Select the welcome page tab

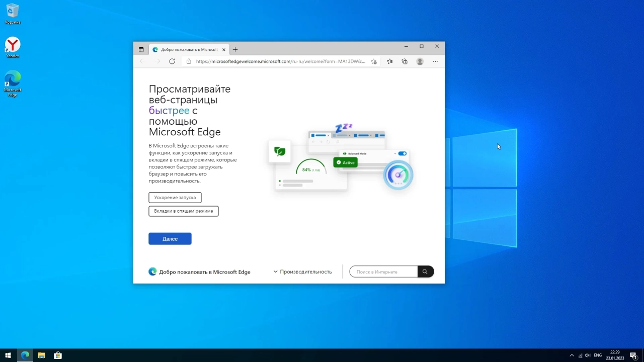tap(189, 50)
